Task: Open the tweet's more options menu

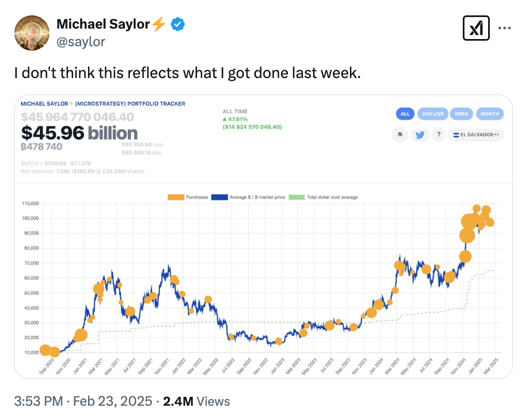Action: [505, 28]
